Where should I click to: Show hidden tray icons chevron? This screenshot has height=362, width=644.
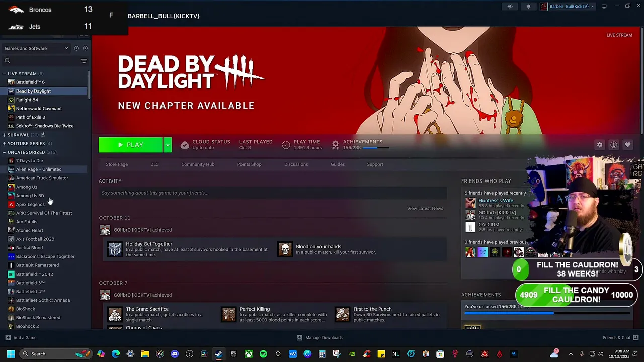click(x=572, y=354)
